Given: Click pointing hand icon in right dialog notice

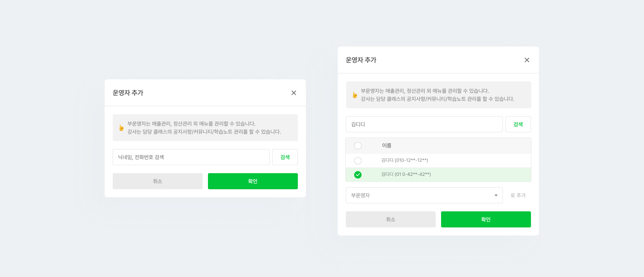Looking at the screenshot, I should pos(355,95).
